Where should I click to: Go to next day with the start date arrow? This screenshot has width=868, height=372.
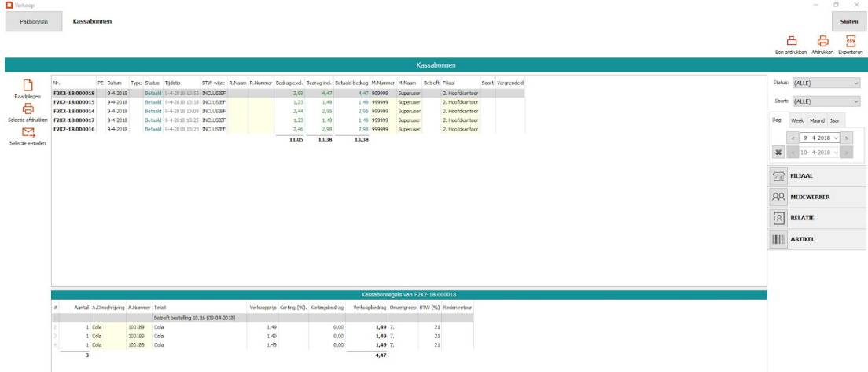click(x=847, y=138)
